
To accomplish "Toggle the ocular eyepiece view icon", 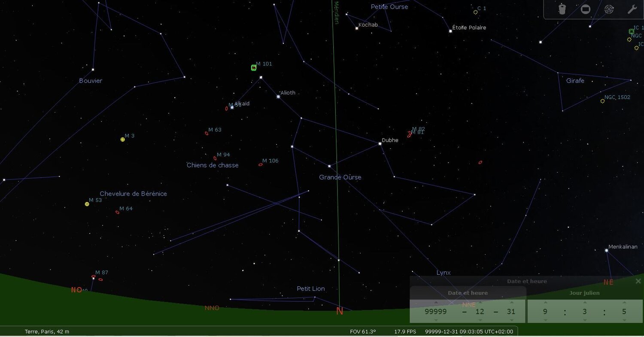I will coord(562,9).
